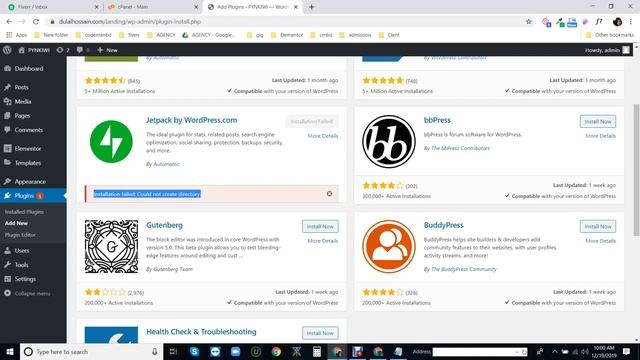Open the WordPress logo menu

7,50
